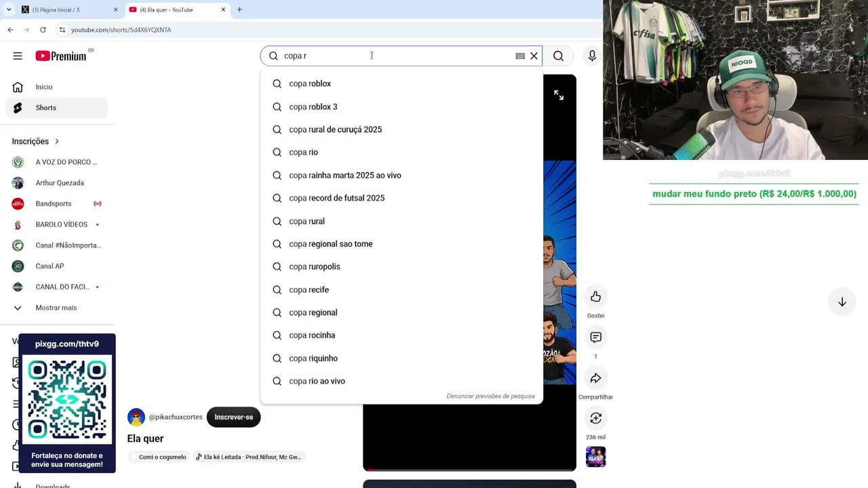Like the Short with thumbs-up

[595, 297]
